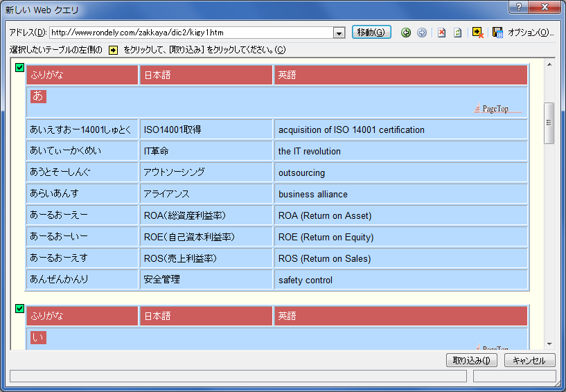Click the vertical scrollbar thumb

click(x=549, y=123)
